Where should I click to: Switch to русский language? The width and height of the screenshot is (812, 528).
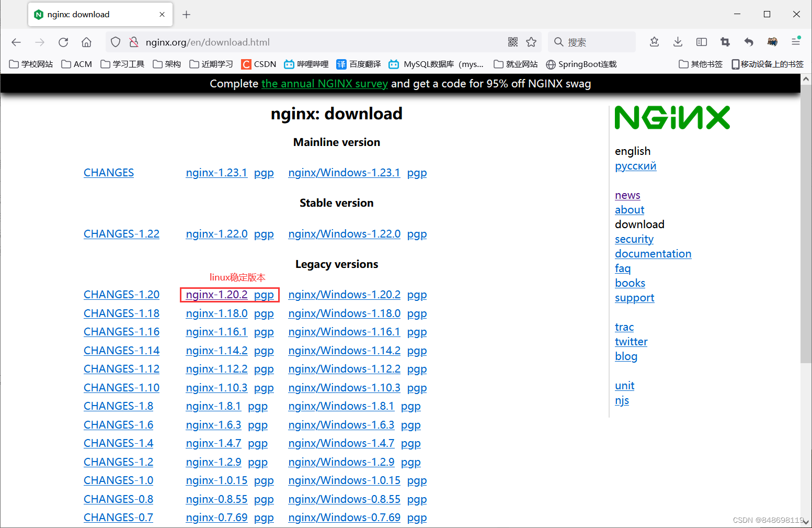tap(635, 166)
